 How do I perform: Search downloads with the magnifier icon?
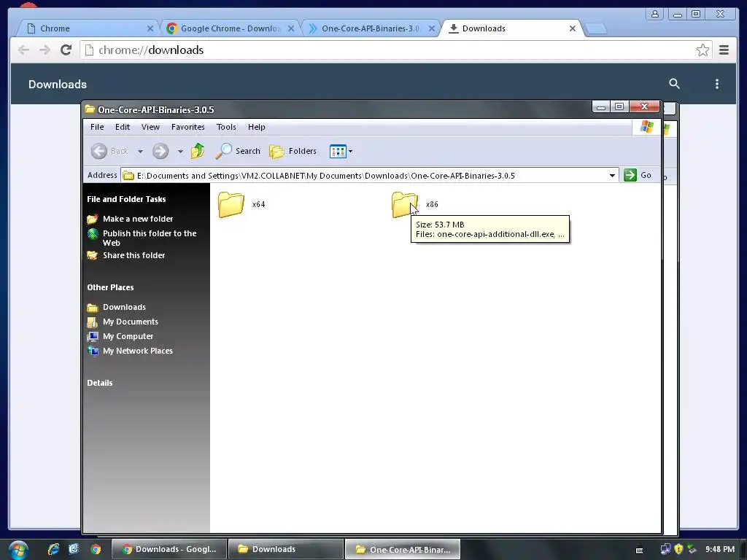(x=674, y=84)
